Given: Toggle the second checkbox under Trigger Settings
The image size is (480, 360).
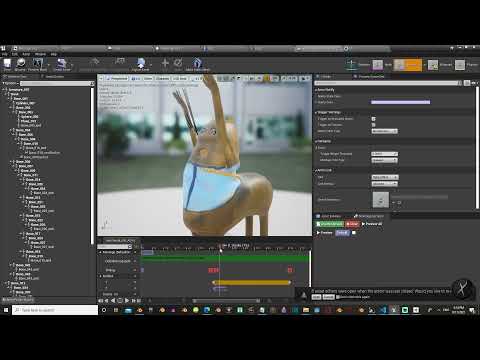Looking at the screenshot, I should (x=373, y=125).
